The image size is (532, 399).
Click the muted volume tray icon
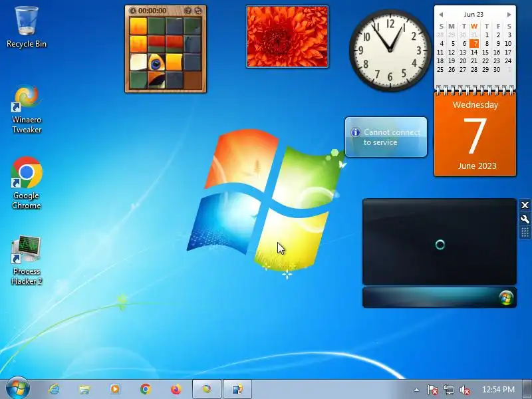click(464, 390)
